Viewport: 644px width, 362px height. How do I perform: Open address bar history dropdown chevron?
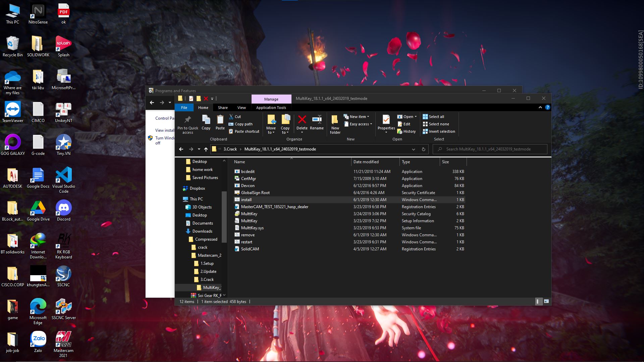pos(414,149)
